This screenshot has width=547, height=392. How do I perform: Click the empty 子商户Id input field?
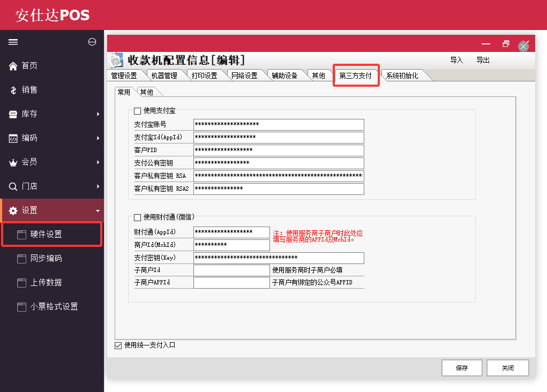(x=231, y=270)
